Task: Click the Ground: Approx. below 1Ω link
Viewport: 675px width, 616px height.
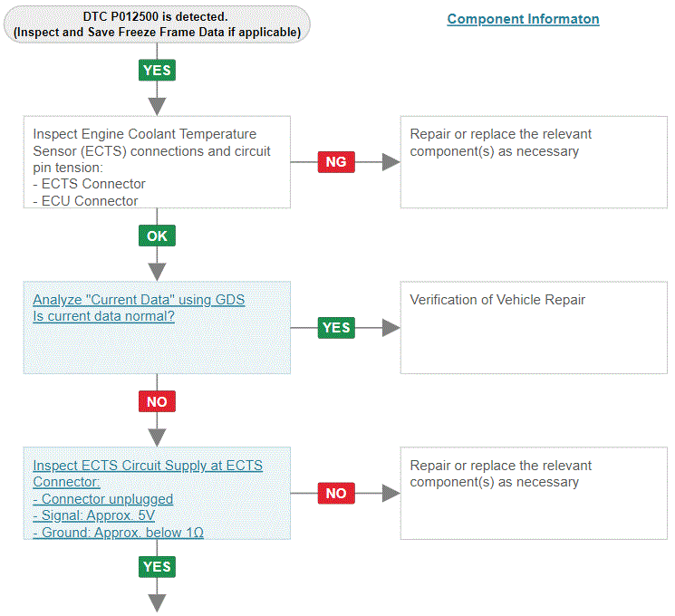Action: pyautogui.click(x=119, y=533)
